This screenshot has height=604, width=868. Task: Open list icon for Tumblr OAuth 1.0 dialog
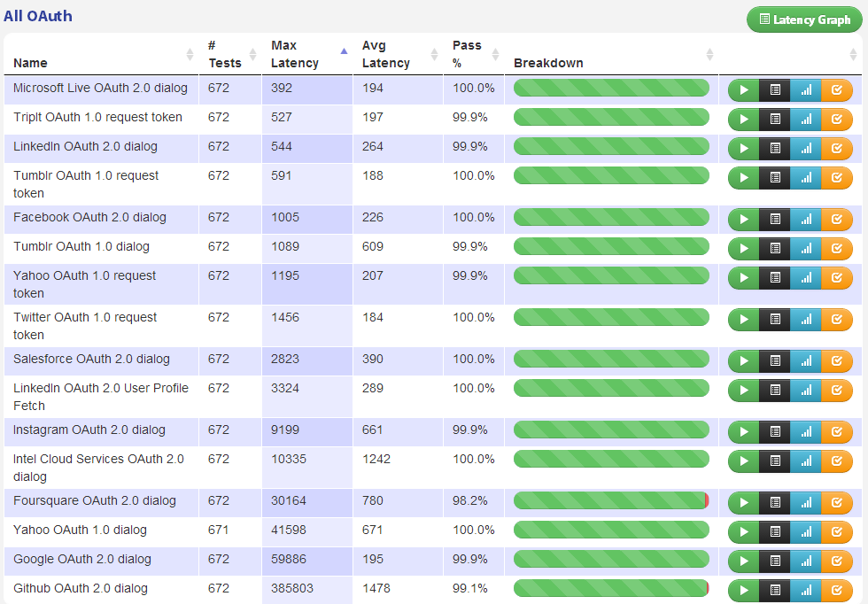(775, 249)
